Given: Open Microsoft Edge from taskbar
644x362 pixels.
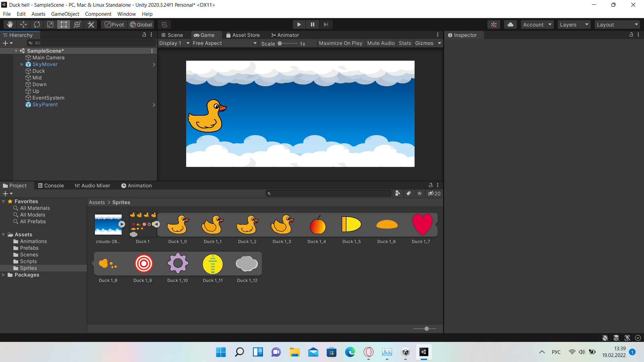Looking at the screenshot, I should point(350,352).
